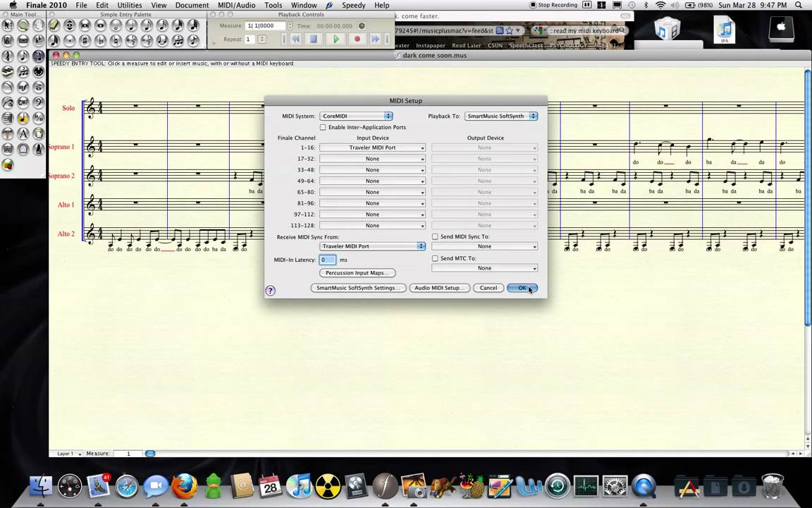Image resolution: width=812 pixels, height=508 pixels.
Task: Select the natural accidental icon
Action: (x=116, y=40)
